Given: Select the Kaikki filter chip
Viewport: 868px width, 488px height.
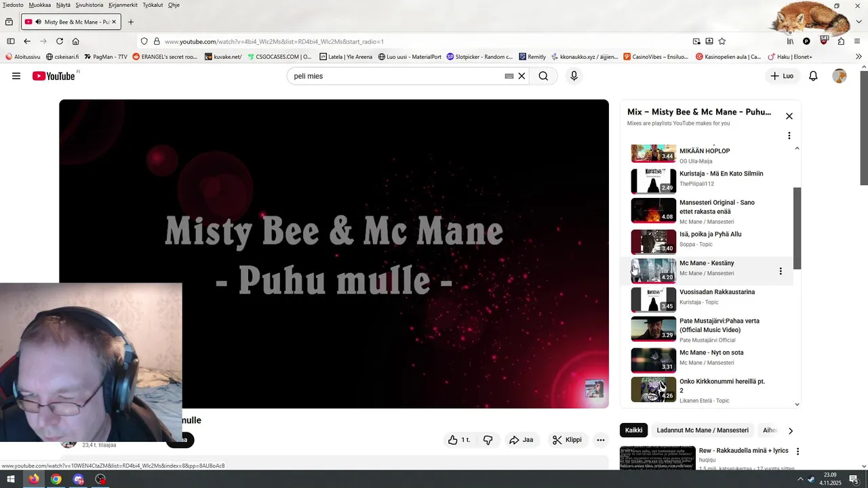Looking at the screenshot, I should (x=634, y=430).
